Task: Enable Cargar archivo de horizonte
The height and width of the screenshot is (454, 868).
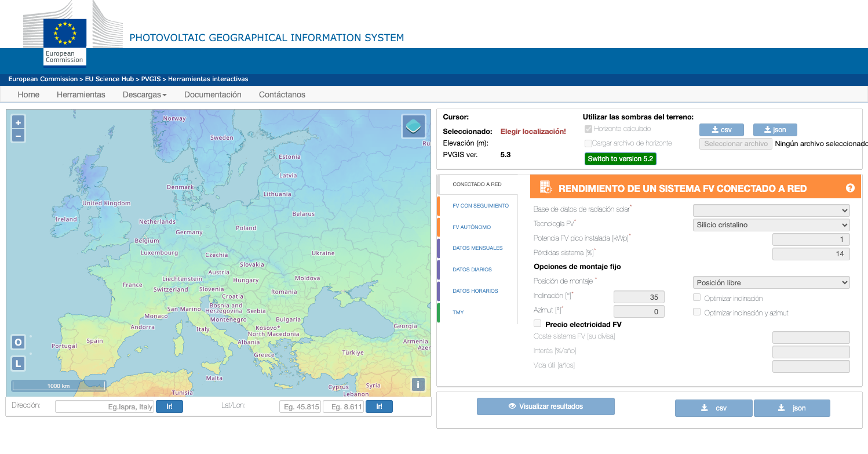Action: 588,143
